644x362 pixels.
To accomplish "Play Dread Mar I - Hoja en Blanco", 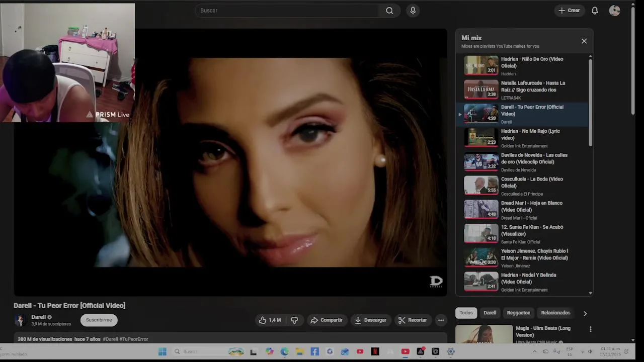I will (x=523, y=211).
